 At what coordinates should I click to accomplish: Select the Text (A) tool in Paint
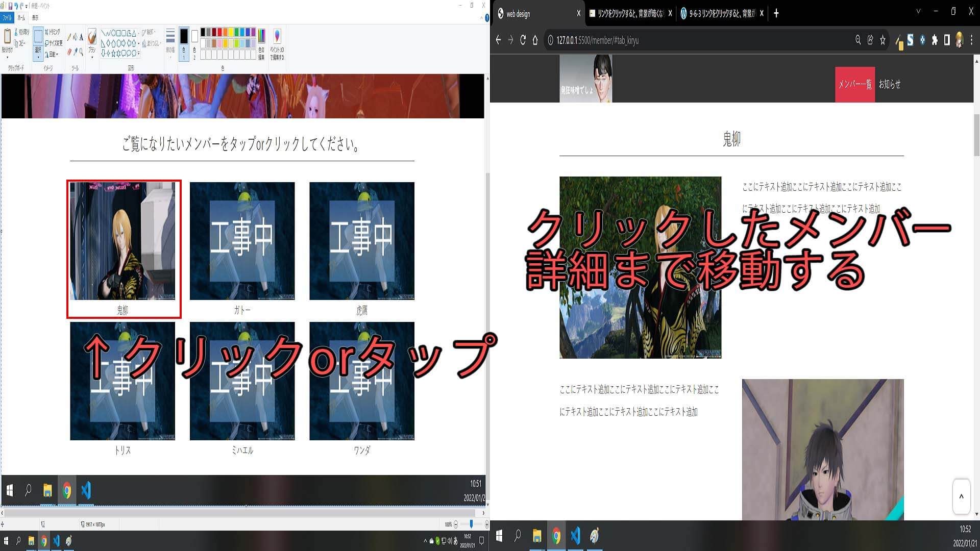81,37
